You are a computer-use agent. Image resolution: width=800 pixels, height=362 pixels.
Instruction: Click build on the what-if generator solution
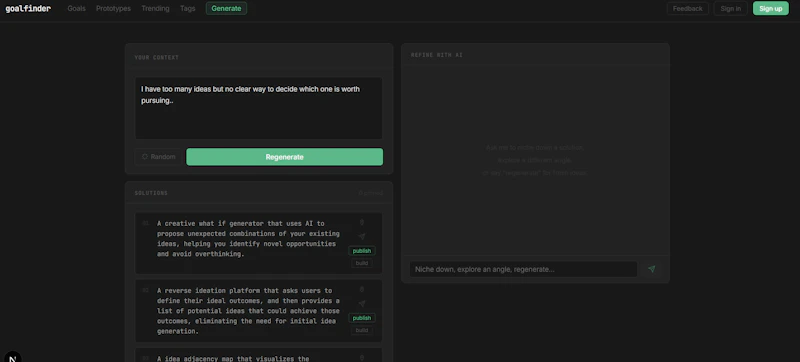[362, 263]
